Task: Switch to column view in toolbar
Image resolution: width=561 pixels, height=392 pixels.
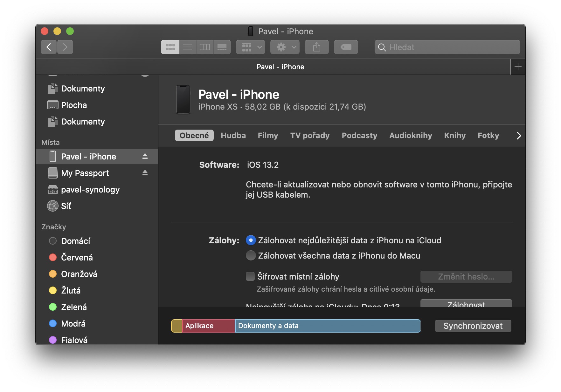Action: tap(205, 47)
